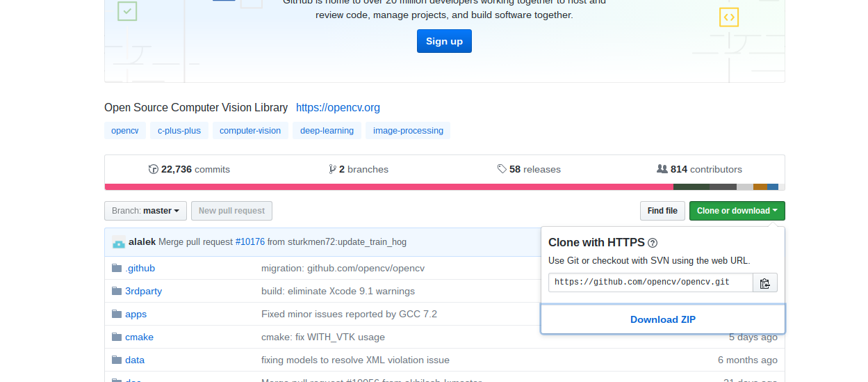View the 22,736 commits history
This screenshot has width=868, height=382.
(189, 169)
